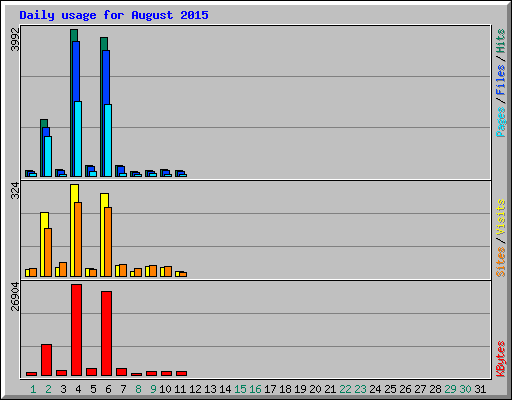The height and width of the screenshot is (400, 512).
Task: Click the red KBytes legend label
Action: click(x=501, y=359)
